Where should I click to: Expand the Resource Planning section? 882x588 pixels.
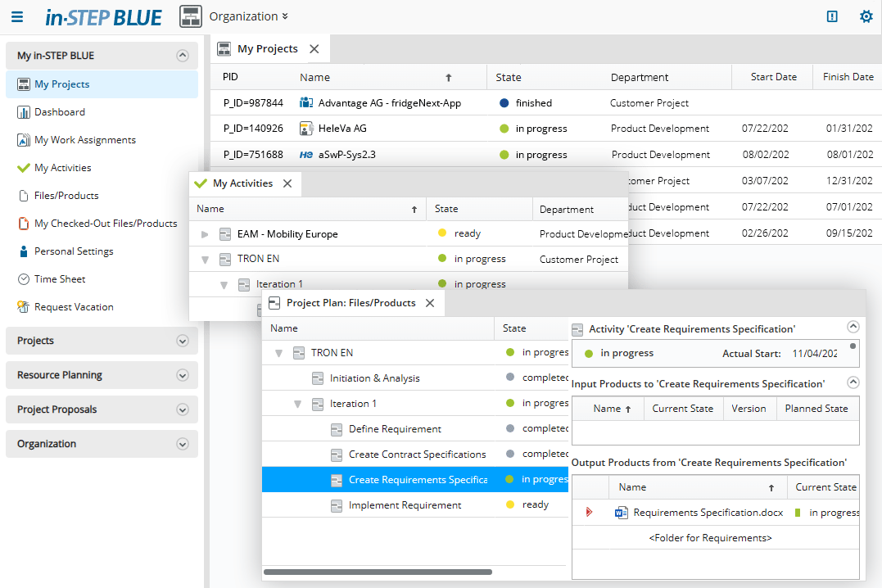[x=183, y=375]
